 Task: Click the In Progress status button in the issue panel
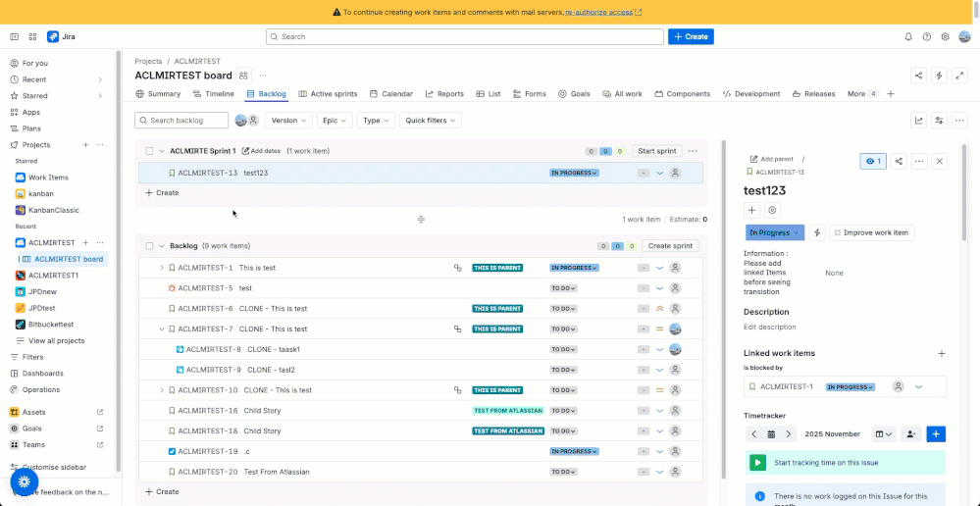(x=774, y=232)
